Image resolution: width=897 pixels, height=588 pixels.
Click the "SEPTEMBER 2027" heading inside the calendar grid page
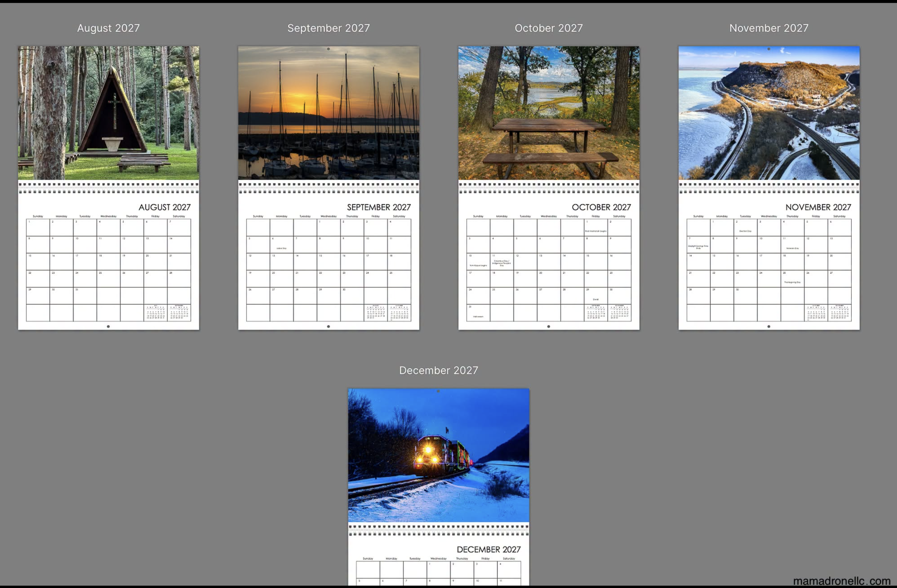click(379, 207)
